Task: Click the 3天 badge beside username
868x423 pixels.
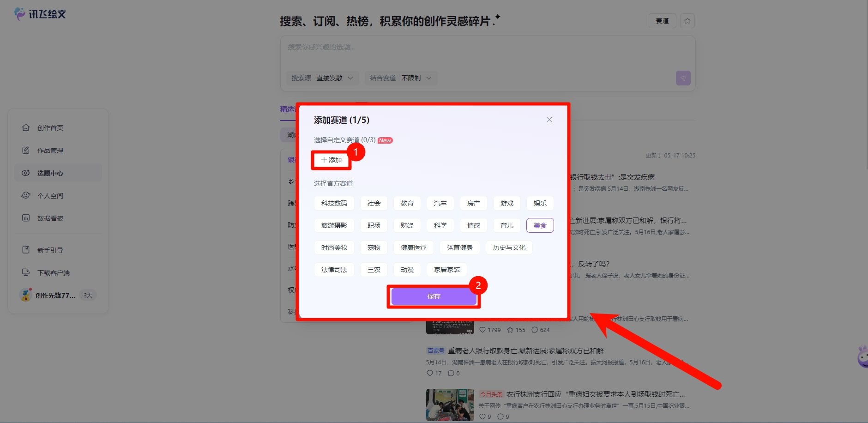Action: (88, 295)
